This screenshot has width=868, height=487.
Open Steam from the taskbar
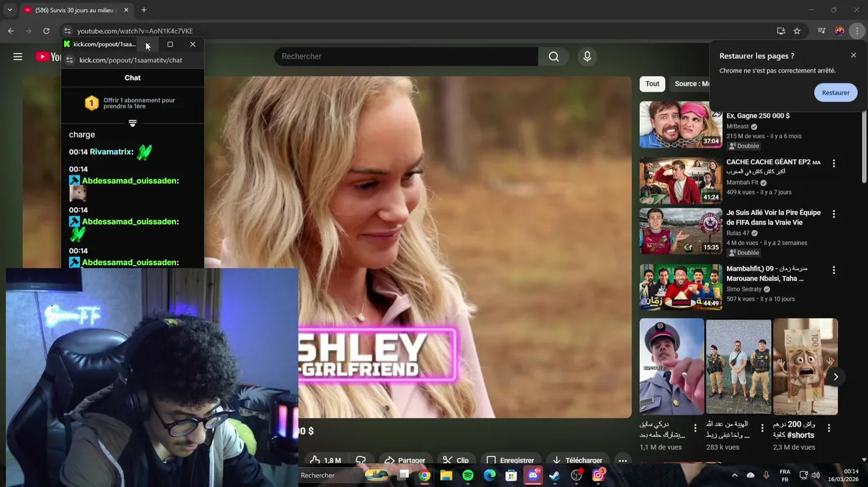point(554,476)
